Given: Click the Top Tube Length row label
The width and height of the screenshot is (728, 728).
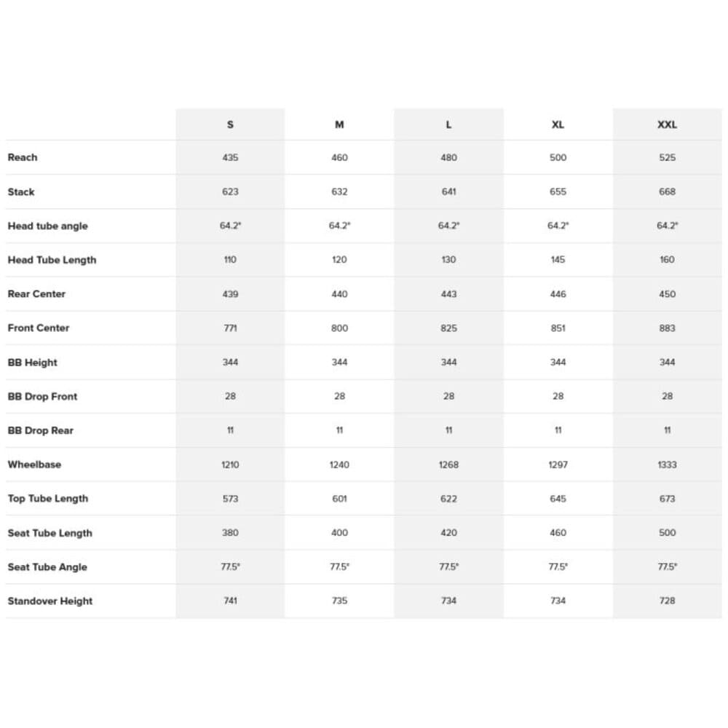Looking at the screenshot, I should (48, 499).
